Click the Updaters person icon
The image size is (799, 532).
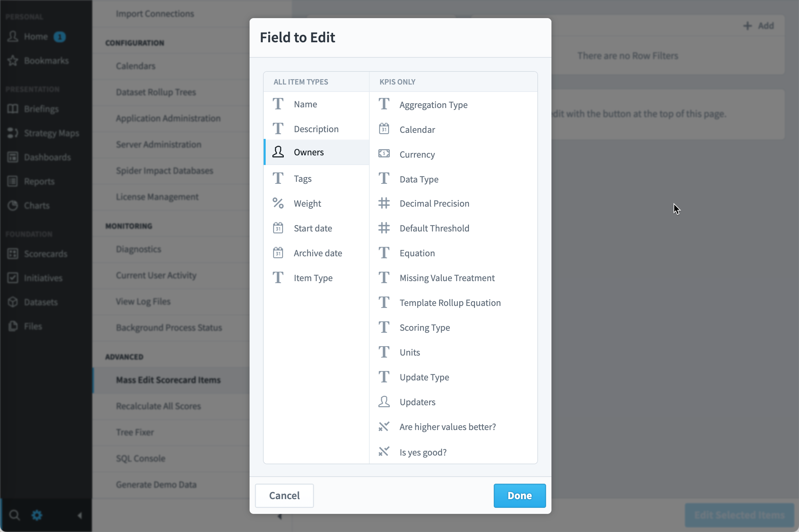384,402
